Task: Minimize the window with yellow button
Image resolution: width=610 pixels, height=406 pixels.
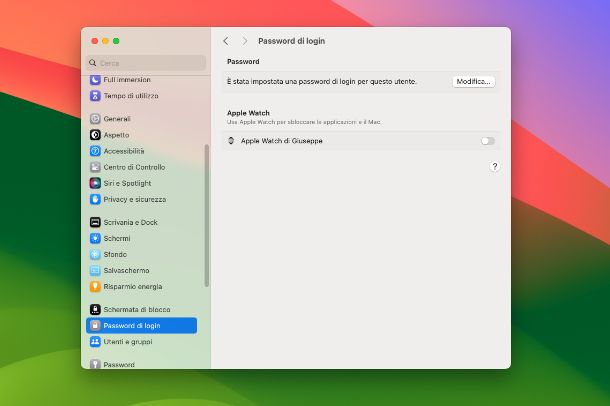Action: pyautogui.click(x=105, y=41)
